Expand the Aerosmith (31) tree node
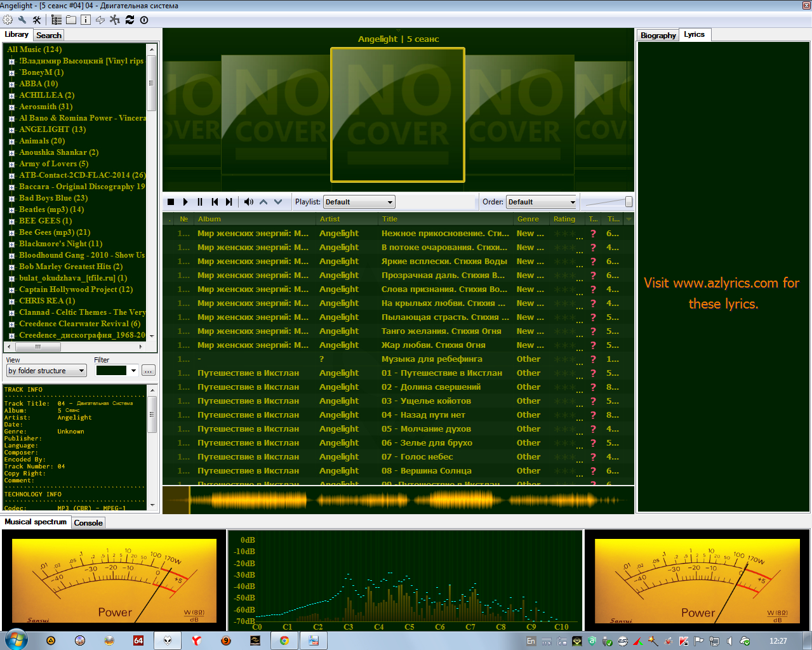The height and width of the screenshot is (650, 812). [x=11, y=107]
